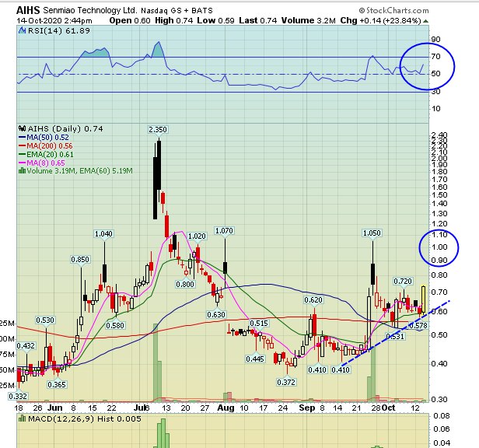Viewport: 479px width, 448px height.
Task: Click the Low 0.59 value
Action: pos(215,20)
